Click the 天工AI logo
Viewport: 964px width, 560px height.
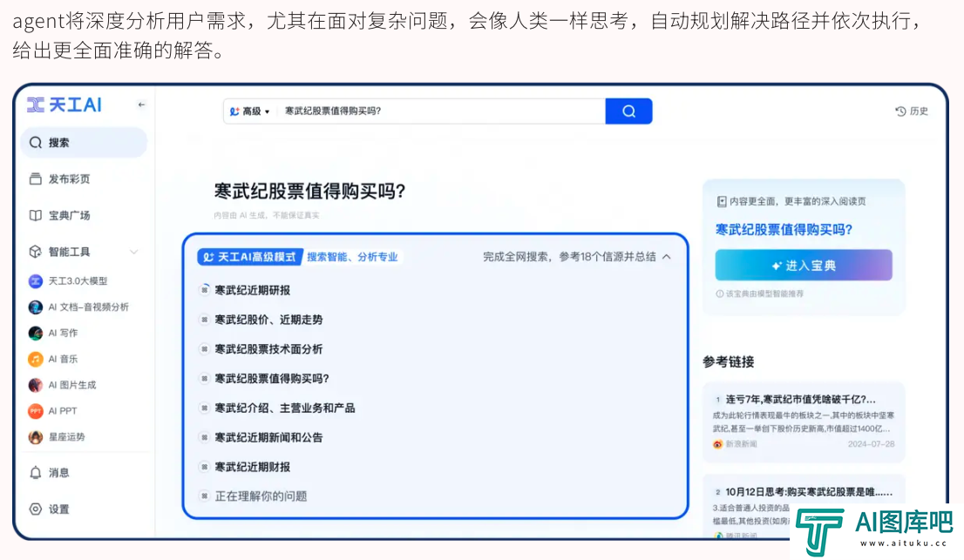pyautogui.click(x=64, y=105)
